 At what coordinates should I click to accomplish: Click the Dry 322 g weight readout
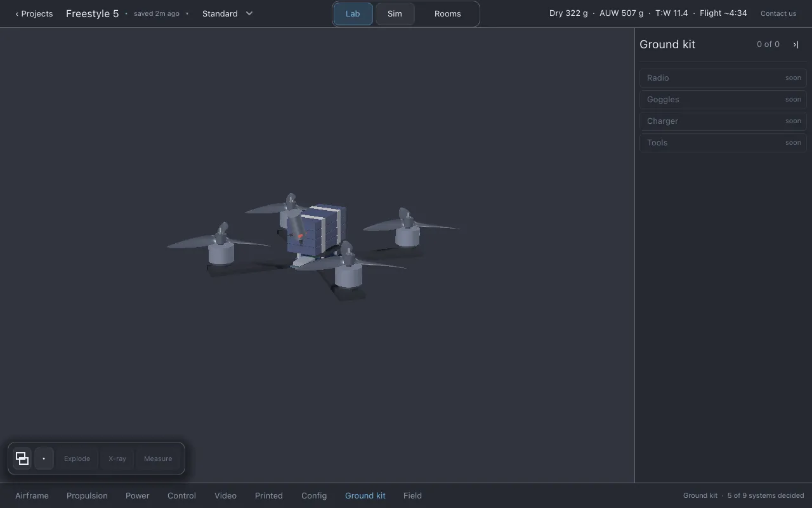(x=568, y=13)
